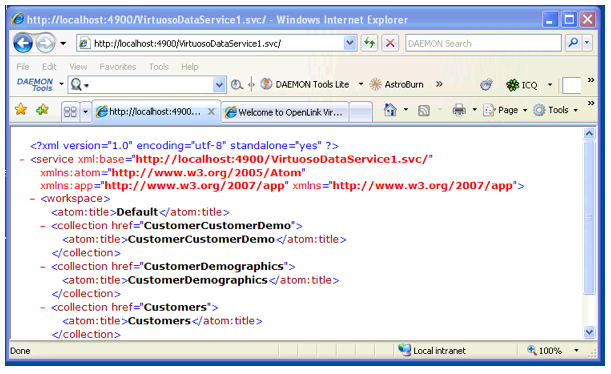The height and width of the screenshot is (374, 611).
Task: Click the Refresh page icon
Action: (x=369, y=43)
